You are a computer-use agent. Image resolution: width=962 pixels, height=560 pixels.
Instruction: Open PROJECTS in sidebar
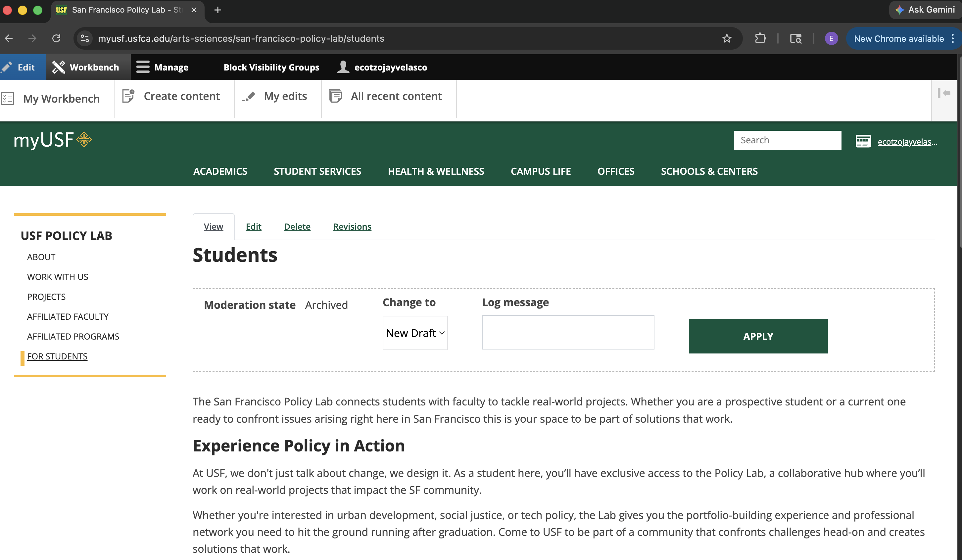46,297
